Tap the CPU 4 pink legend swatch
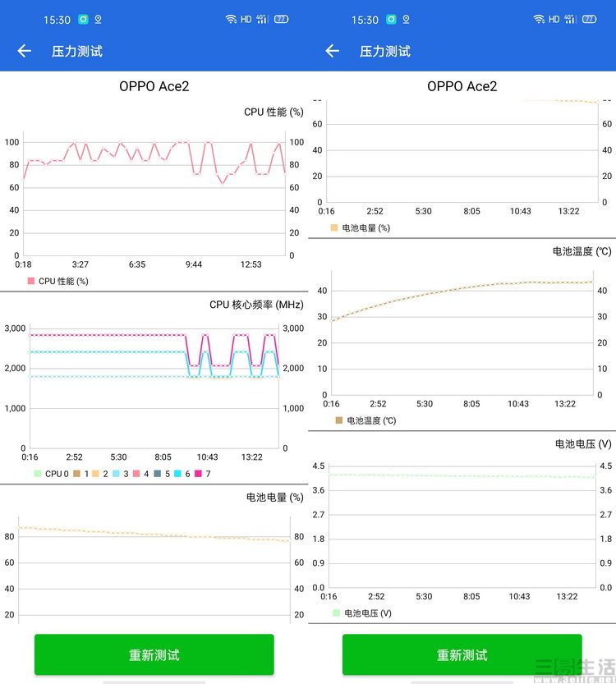The height and width of the screenshot is (684, 616). (136, 473)
